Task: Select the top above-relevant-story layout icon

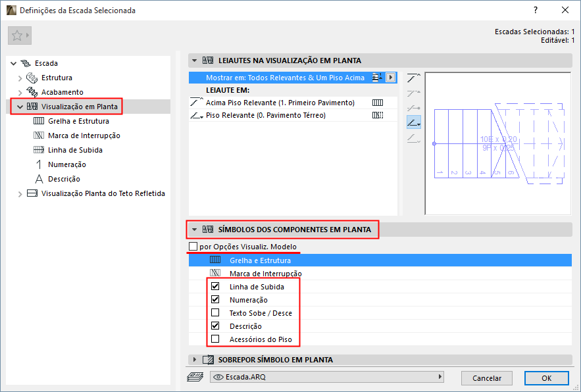Action: point(414,78)
